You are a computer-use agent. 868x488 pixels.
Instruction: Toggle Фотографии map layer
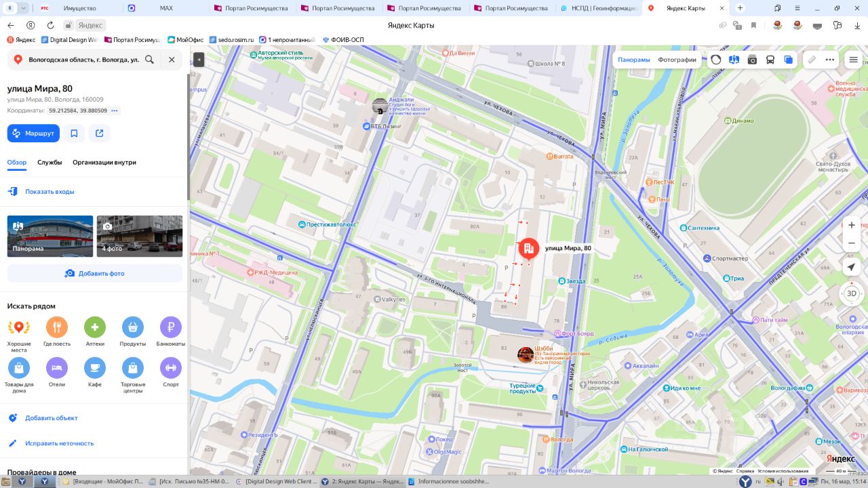(x=677, y=60)
